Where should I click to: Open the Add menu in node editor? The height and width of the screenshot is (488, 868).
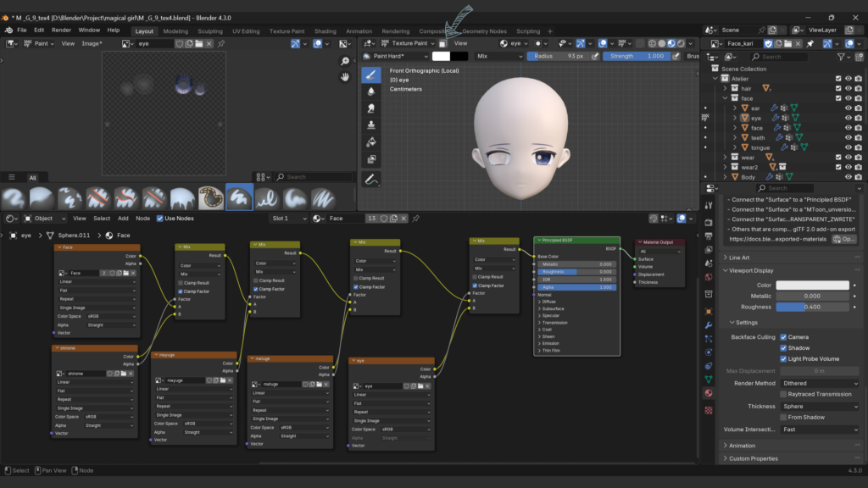(x=123, y=219)
